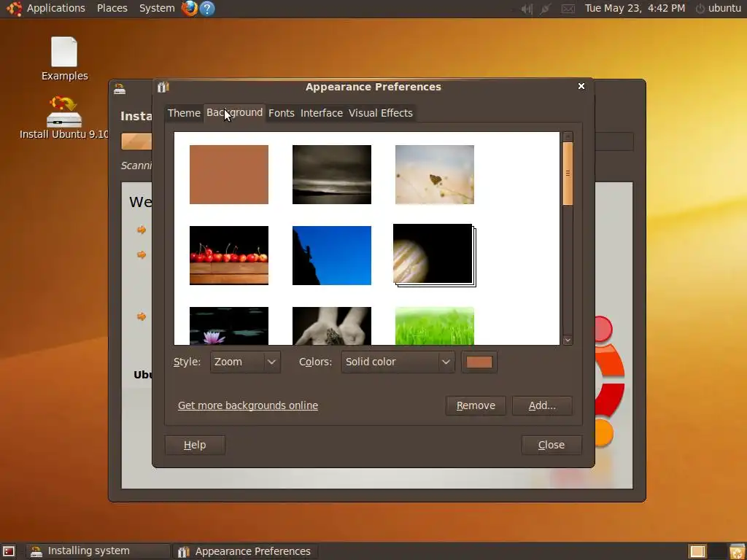The image size is (747, 560).
Task: Open the mail envelope indicator
Action: click(x=568, y=9)
